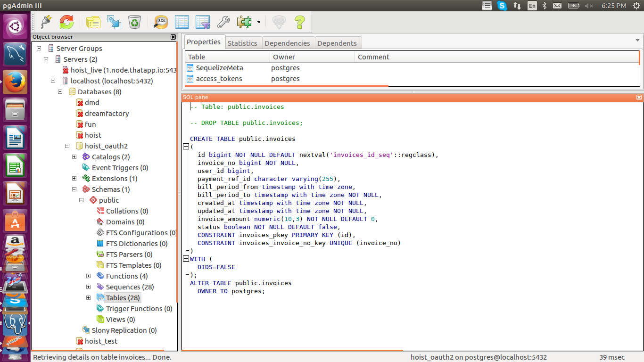The height and width of the screenshot is (362, 644).
Task: Select the View data icon
Action: [x=182, y=22]
